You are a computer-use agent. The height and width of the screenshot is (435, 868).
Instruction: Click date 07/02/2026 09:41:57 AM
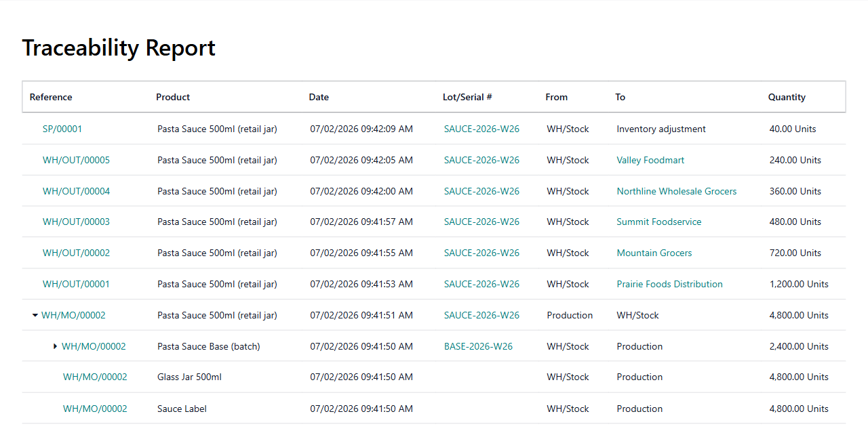tap(361, 222)
